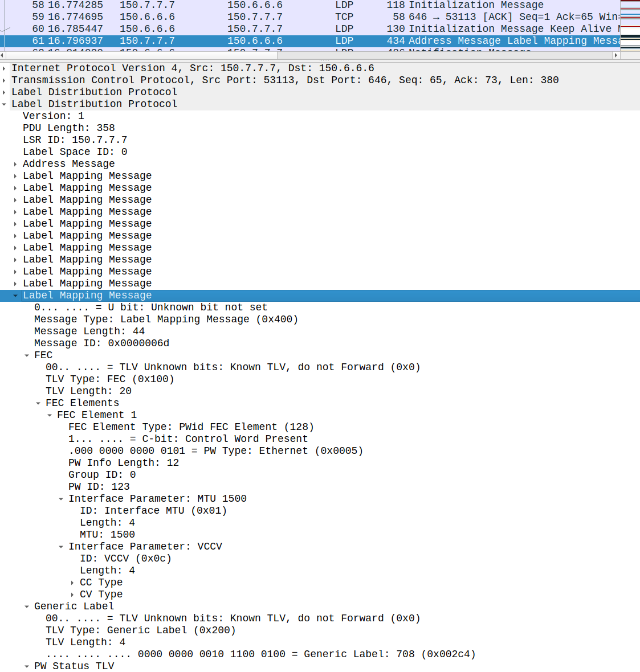Select packet 59 TCP ACK row
The height and width of the screenshot is (672, 640).
click(310, 17)
